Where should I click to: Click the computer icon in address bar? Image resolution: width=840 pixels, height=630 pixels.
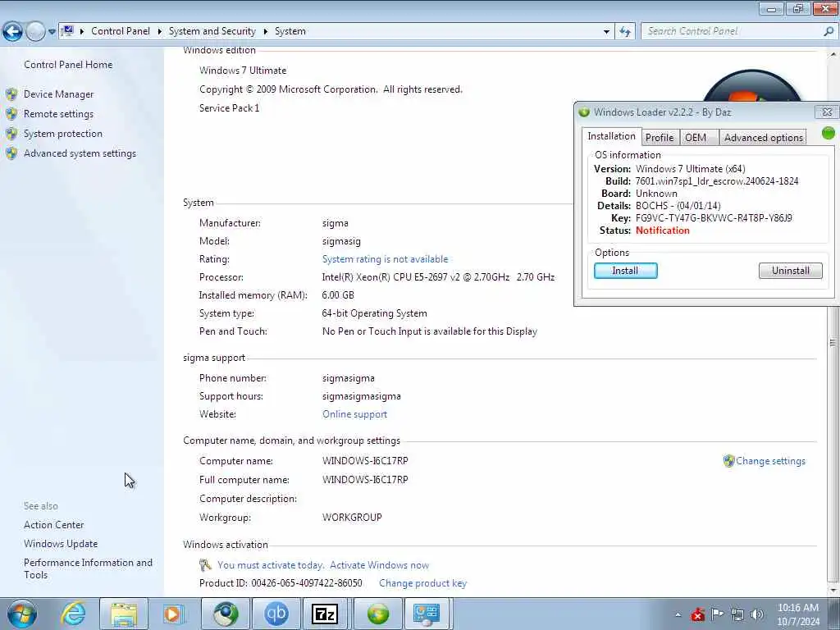(67, 31)
